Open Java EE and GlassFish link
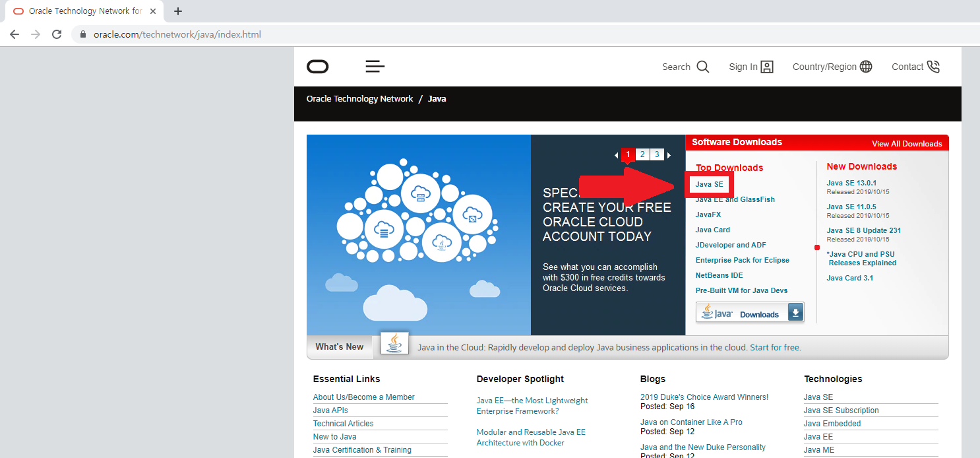Screen dimensions: 980x458 point(735,199)
